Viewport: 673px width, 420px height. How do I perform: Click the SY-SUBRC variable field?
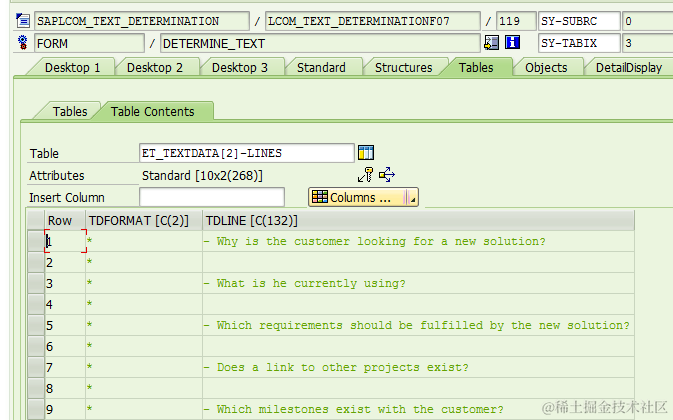tap(579, 21)
